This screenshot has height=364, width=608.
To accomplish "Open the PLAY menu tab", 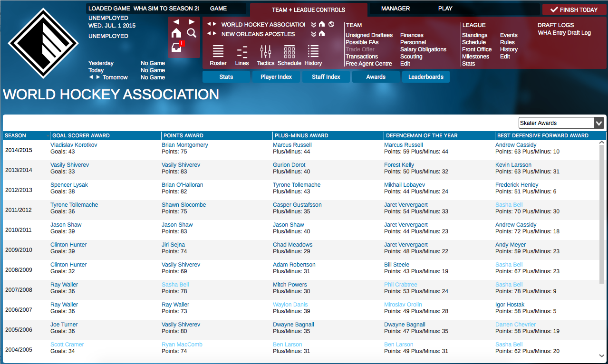I will pyautogui.click(x=445, y=9).
